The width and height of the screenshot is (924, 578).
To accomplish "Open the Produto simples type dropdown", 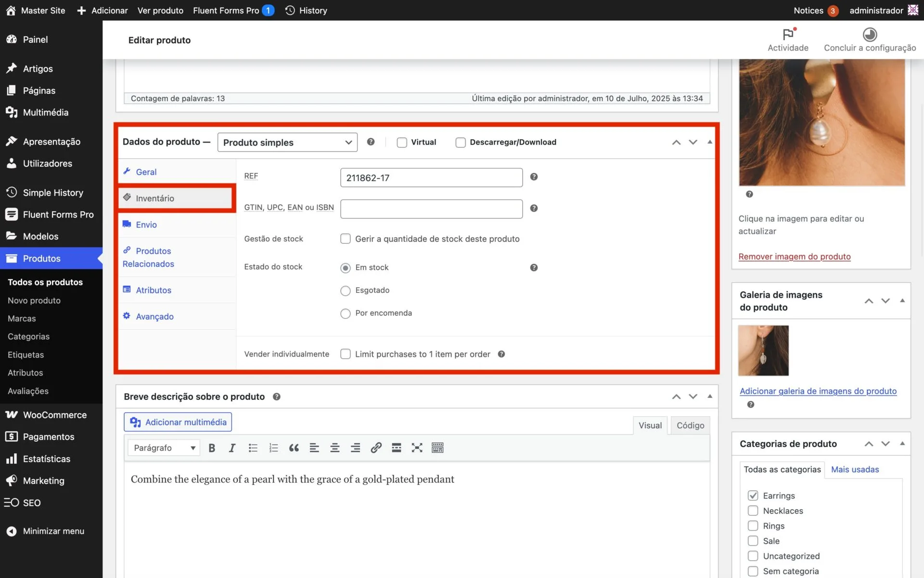I will tap(287, 143).
